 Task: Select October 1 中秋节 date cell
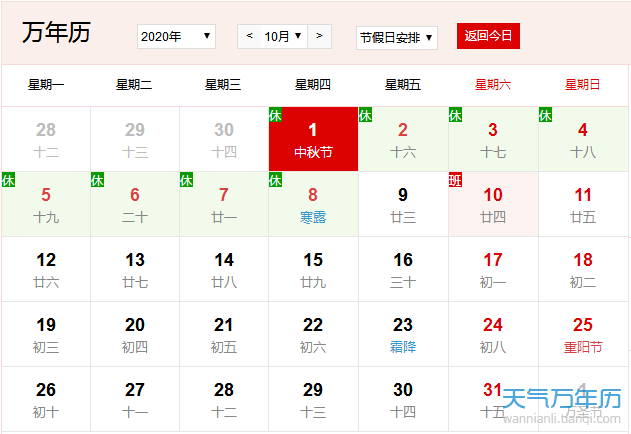313,139
